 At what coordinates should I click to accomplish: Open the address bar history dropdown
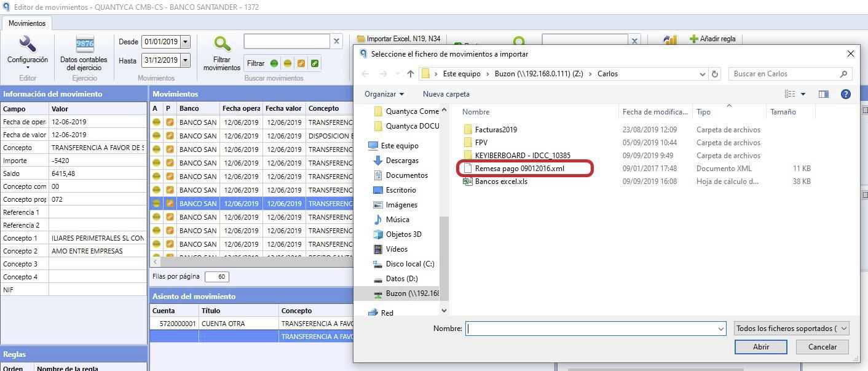(x=703, y=74)
